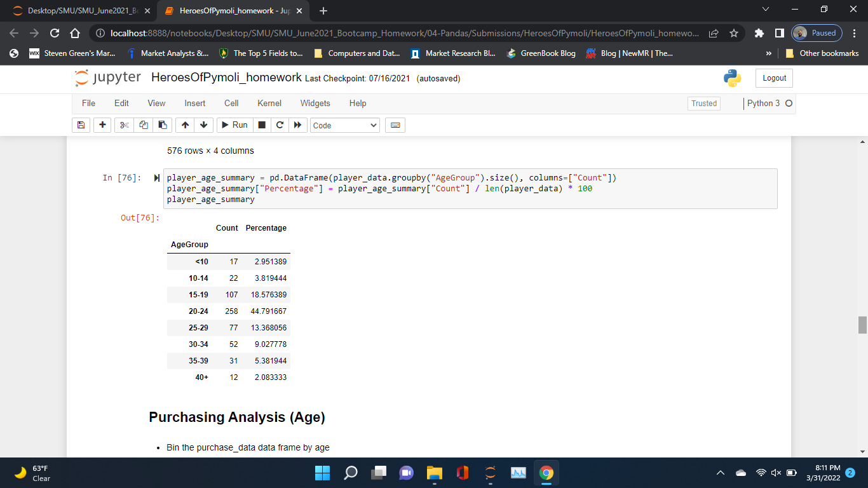Open Steven Green's Mar... bookmark

[72, 53]
